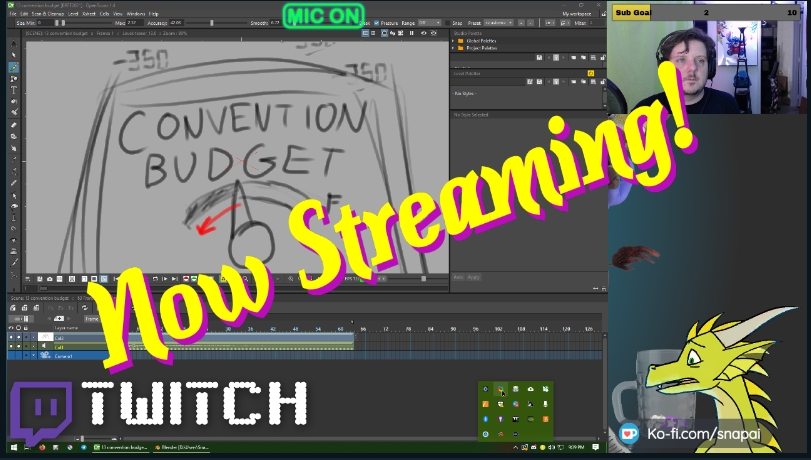The image size is (811, 460).
Task: Open the Cap style dropdown before Miter
Action: 550,23
